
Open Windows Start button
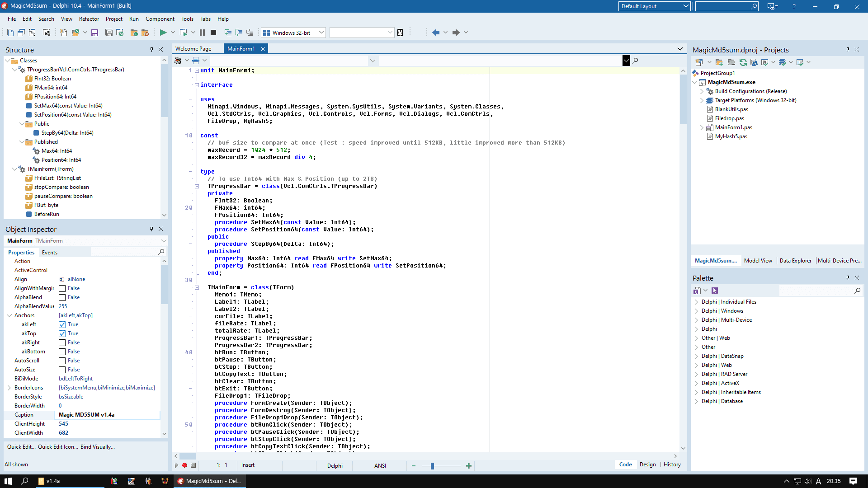pyautogui.click(x=8, y=481)
